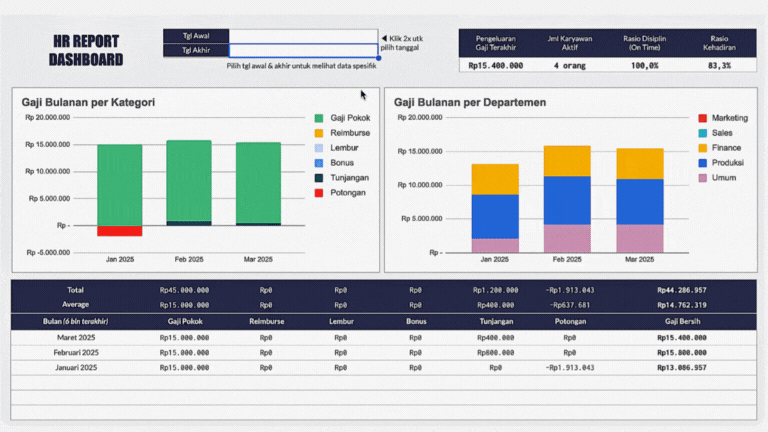The width and height of the screenshot is (768, 432).
Task: Click the Reimburse orange legend swatch
Action: [x=320, y=133]
